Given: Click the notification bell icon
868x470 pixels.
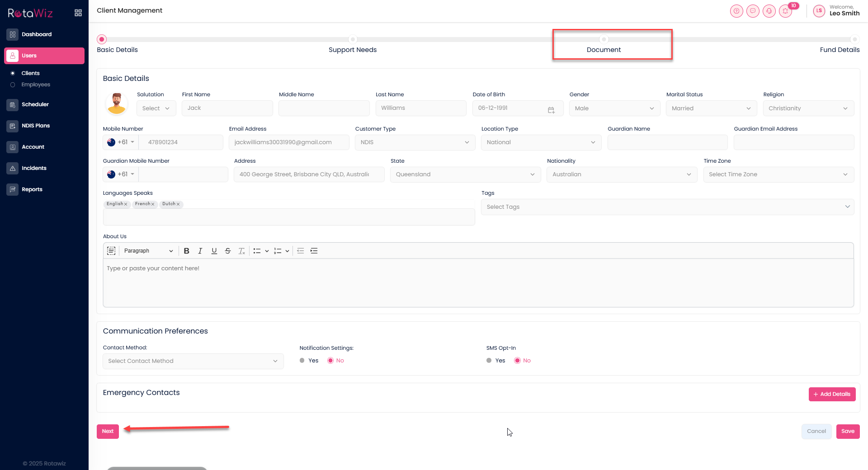Looking at the screenshot, I should (x=785, y=11).
